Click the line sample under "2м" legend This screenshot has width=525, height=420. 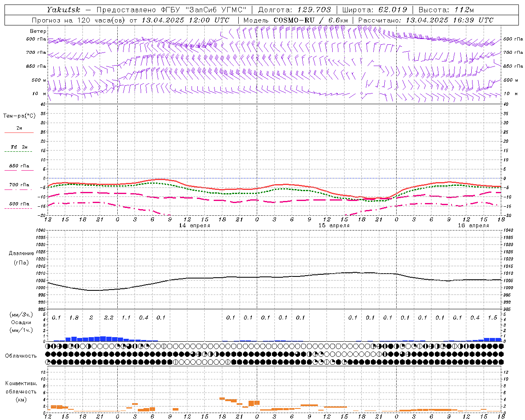[x=19, y=132]
